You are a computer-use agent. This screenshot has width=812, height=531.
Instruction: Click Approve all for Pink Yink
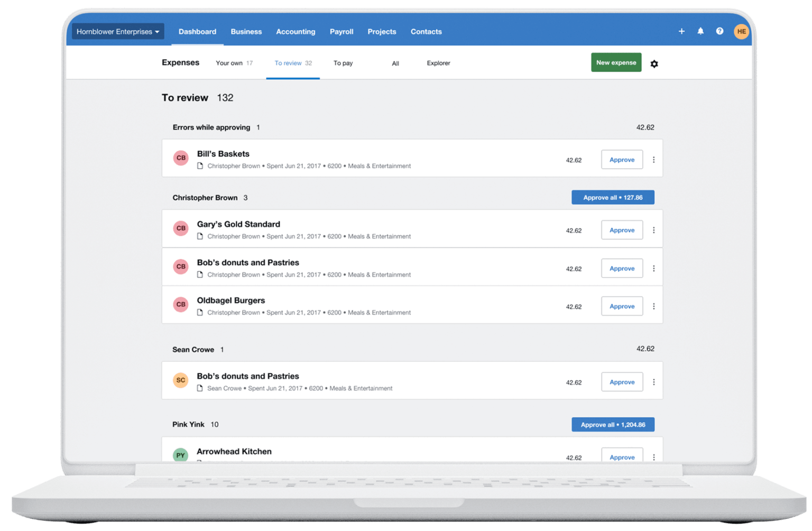pos(613,424)
